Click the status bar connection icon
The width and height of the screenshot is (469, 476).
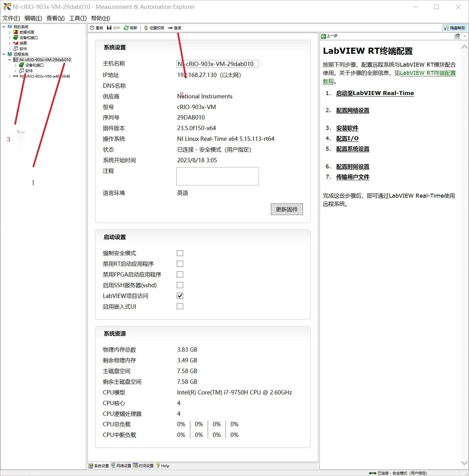tap(373, 473)
